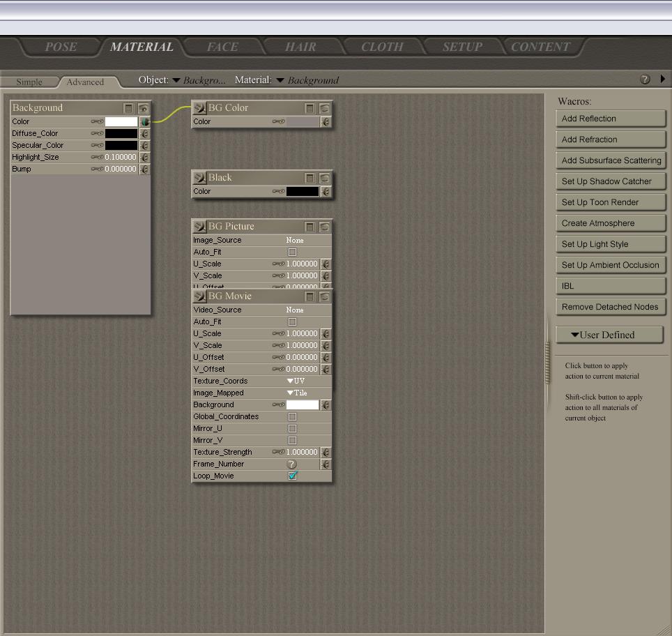Click the Frame_Number question mark icon
This screenshot has height=636, width=672.
[x=292, y=464]
